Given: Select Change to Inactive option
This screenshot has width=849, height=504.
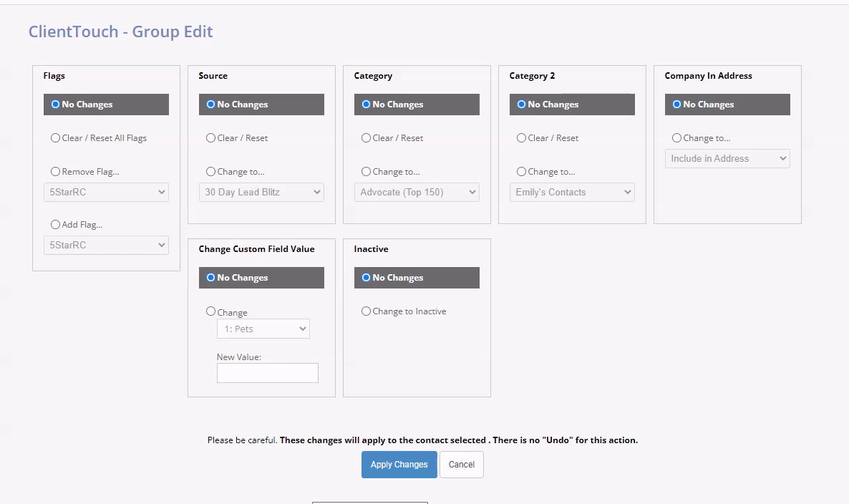Looking at the screenshot, I should click(366, 311).
